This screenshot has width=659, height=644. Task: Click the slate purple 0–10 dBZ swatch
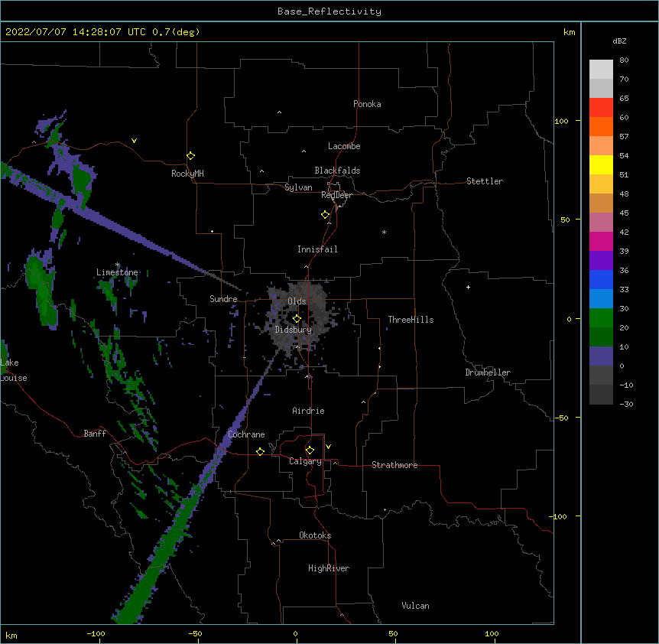(601, 356)
